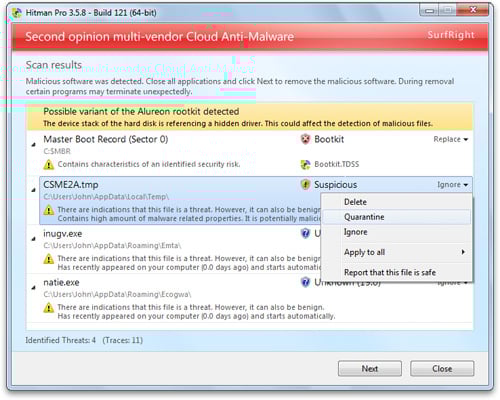The image size is (500, 400).
Task: Click the (Traces: 11) status text
Action: click(123, 340)
